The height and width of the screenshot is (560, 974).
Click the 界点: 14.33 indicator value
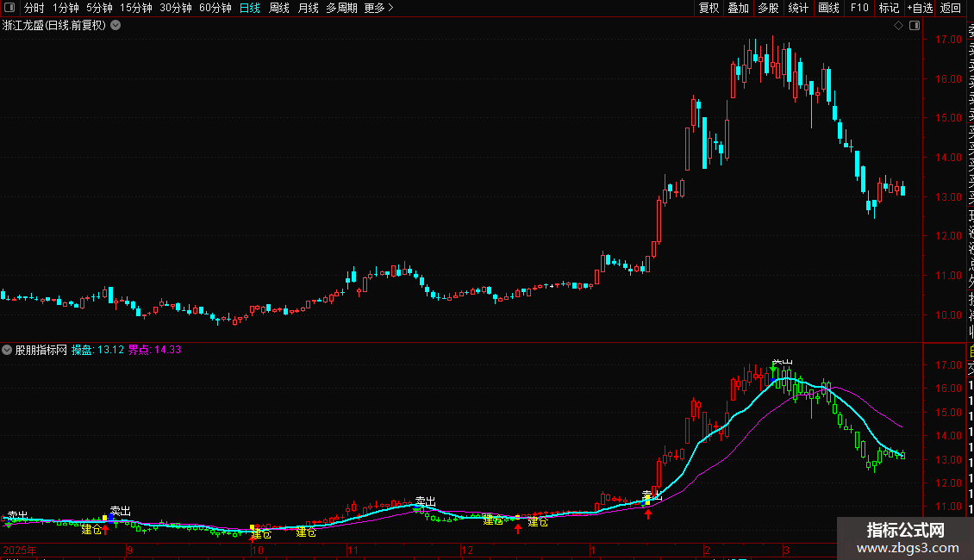[x=154, y=350]
